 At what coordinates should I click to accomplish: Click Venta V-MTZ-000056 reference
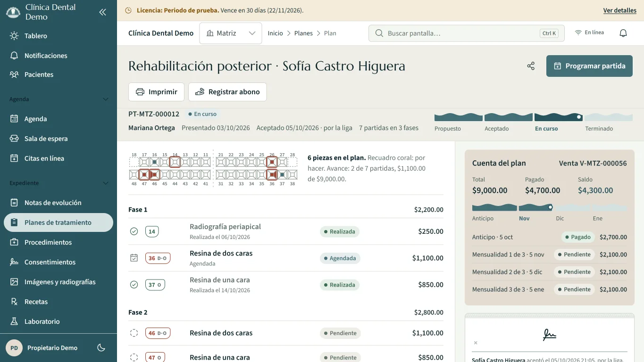click(x=593, y=163)
